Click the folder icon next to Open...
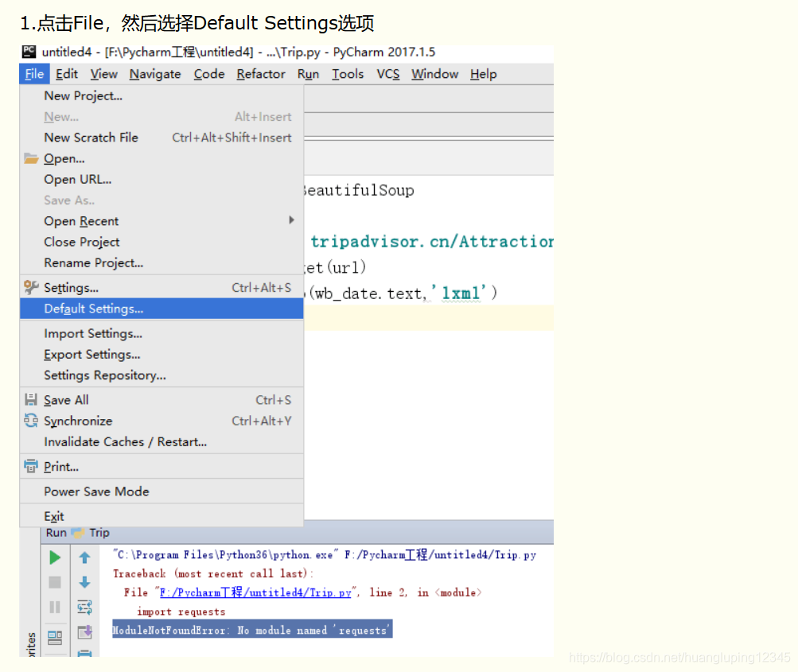798x672 pixels. tap(31, 159)
